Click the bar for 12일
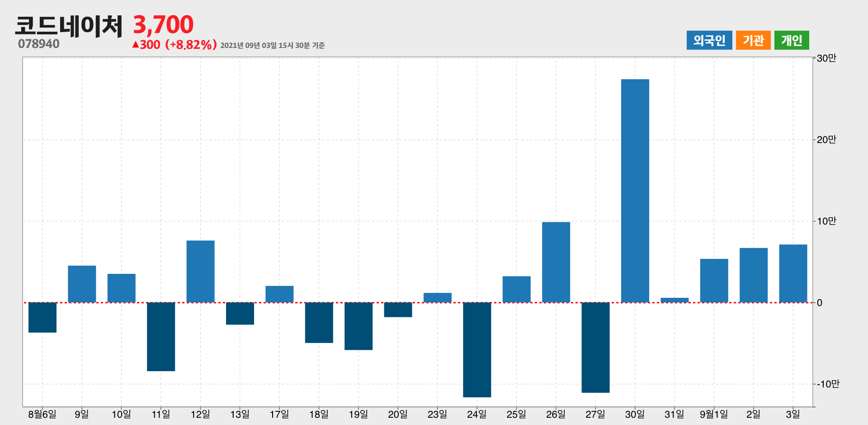 tap(200, 272)
